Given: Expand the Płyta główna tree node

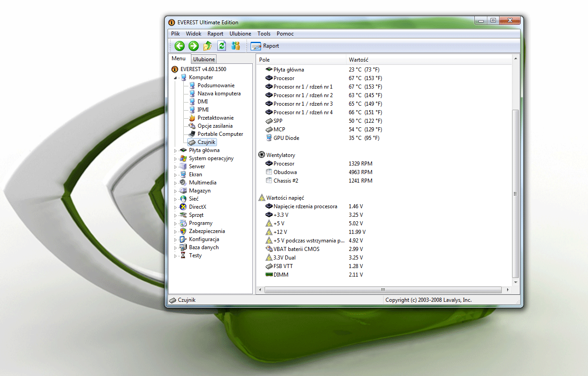Looking at the screenshot, I should [x=176, y=151].
